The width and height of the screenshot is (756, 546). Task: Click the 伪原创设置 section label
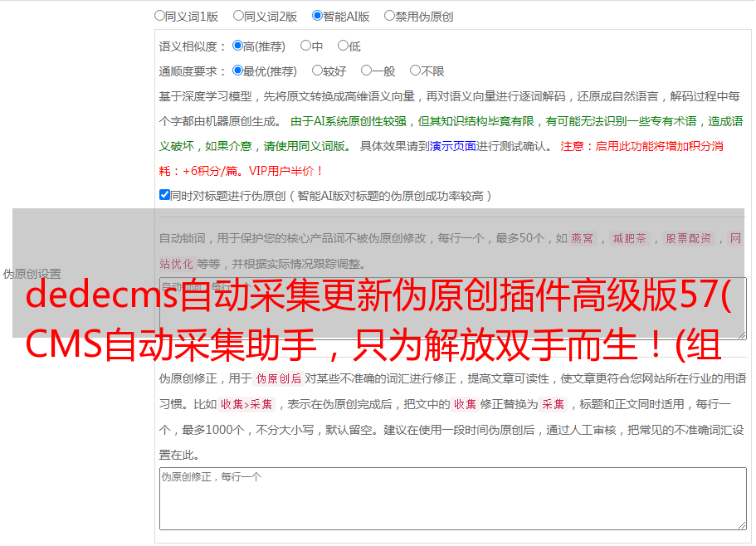[x=32, y=274]
